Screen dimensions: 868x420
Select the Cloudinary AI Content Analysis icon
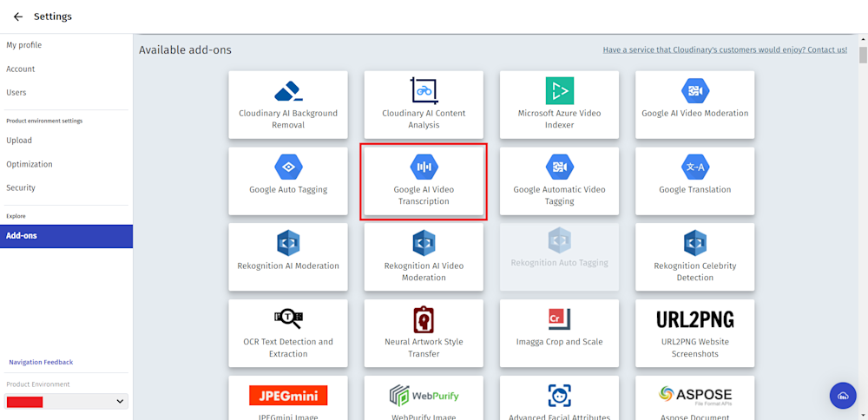(x=424, y=91)
